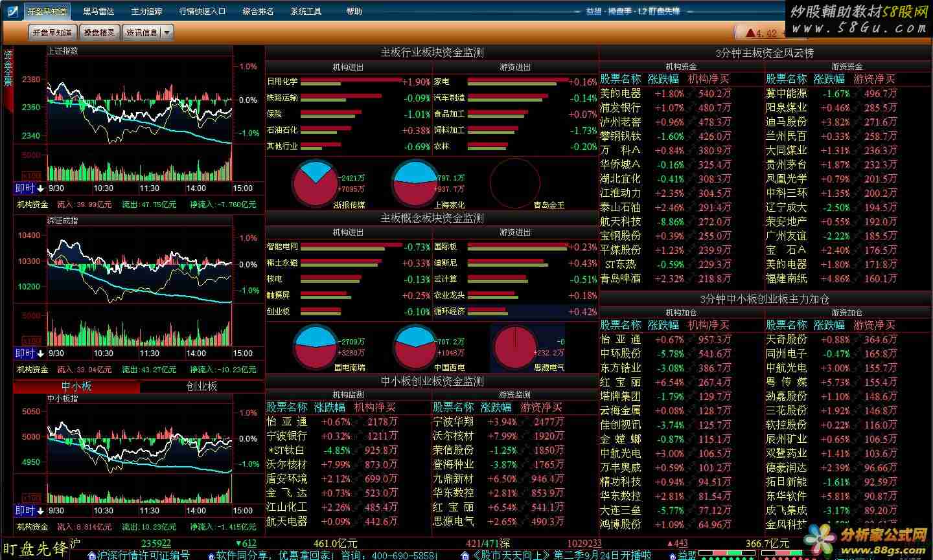The width and height of the screenshot is (933, 560).
Task: Open the 开盘早知道 menu tab
Action: [x=47, y=11]
